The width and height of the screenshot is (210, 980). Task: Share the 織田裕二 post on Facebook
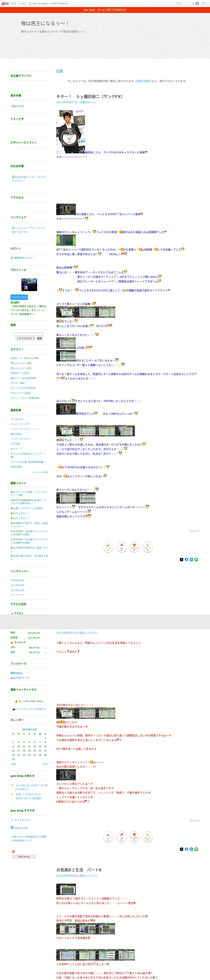point(186,560)
